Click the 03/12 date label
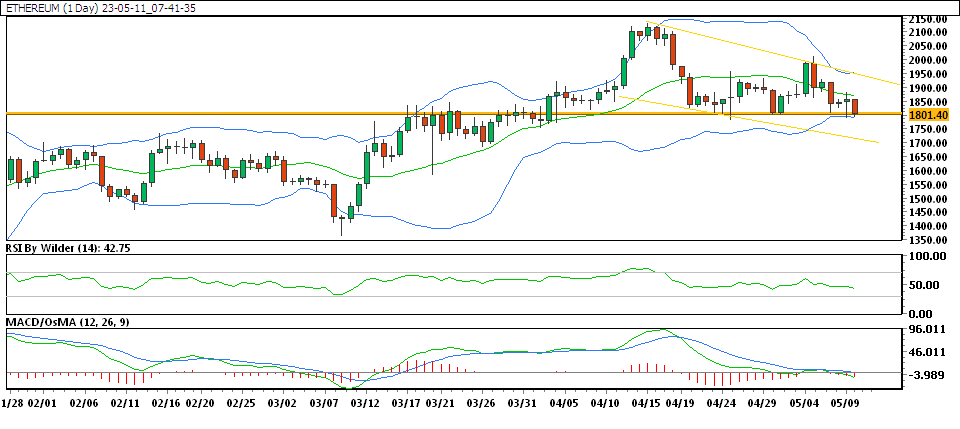Screen dimensions: 960x429 pos(366,404)
